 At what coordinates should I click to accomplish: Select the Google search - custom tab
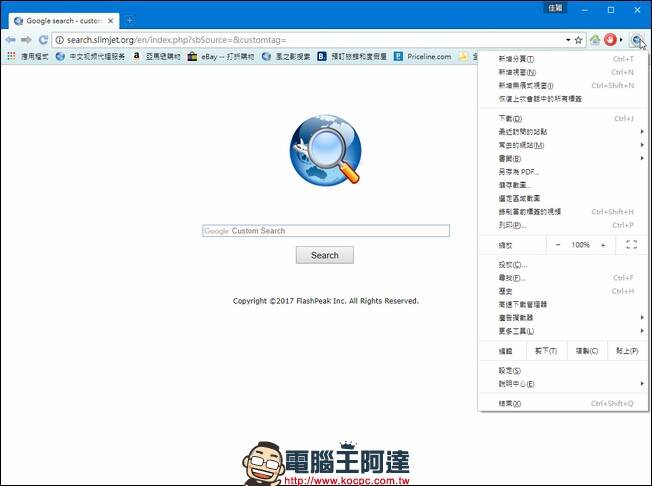[x=64, y=20]
